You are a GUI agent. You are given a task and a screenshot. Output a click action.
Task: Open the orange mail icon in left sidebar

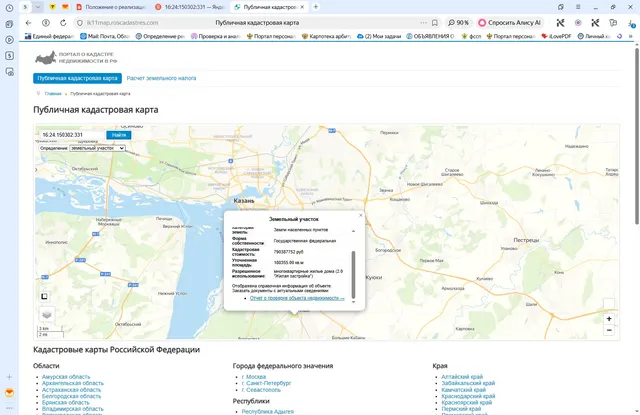[9, 393]
